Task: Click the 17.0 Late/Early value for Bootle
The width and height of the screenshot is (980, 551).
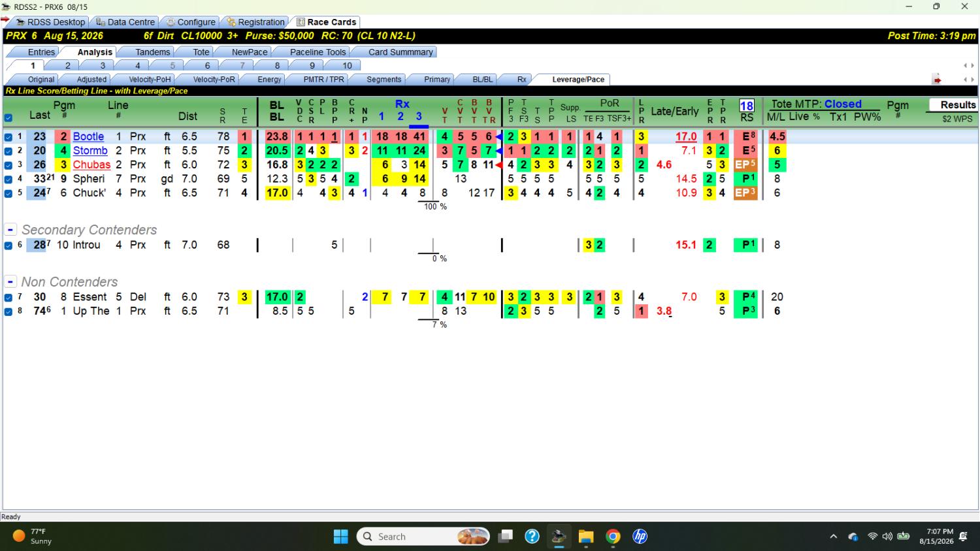Action: (686, 136)
